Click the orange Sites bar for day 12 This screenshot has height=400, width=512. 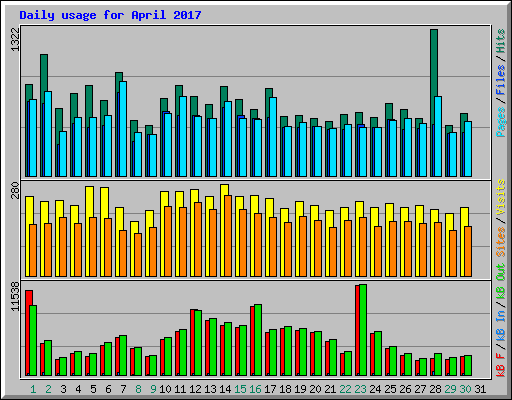(x=198, y=239)
